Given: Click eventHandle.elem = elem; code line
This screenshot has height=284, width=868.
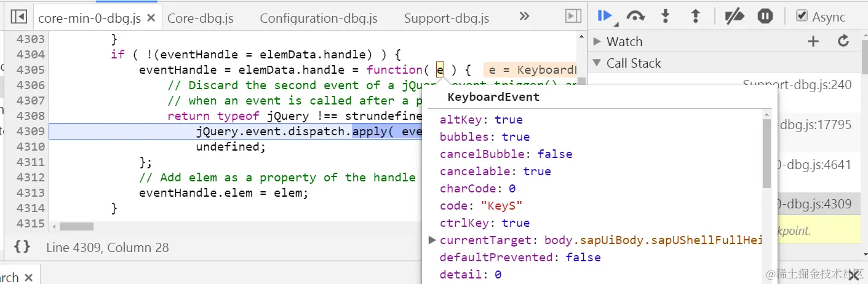Looking at the screenshot, I should pos(223,192).
